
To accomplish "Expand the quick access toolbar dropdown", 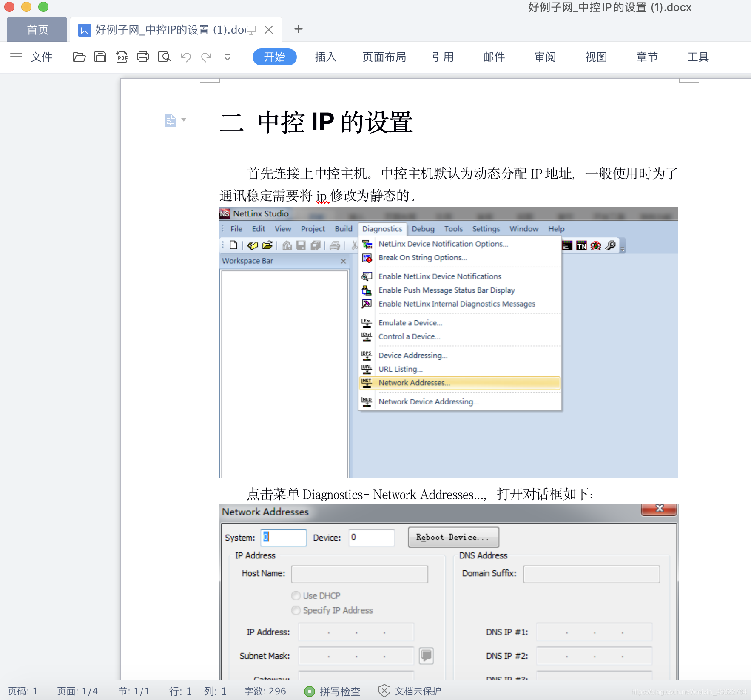I will tap(228, 57).
